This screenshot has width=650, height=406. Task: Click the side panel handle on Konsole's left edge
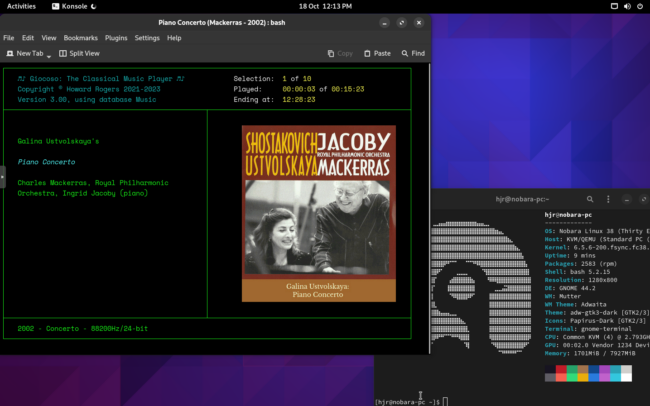point(2,177)
